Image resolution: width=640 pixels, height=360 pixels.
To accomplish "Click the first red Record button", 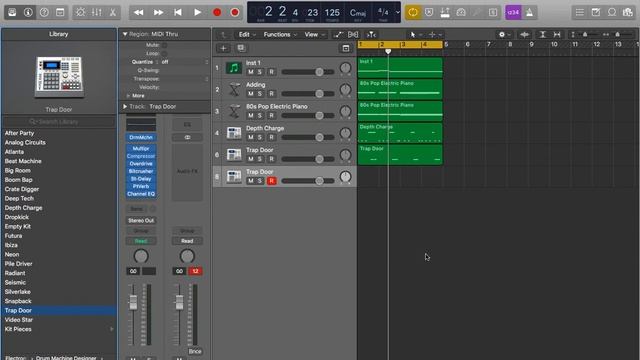I will pyautogui.click(x=217, y=13).
